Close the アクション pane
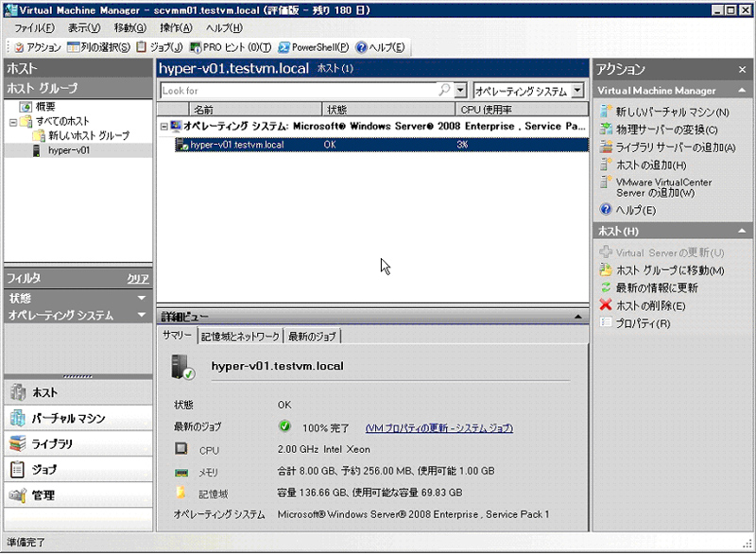Image resolution: width=756 pixels, height=554 pixels. point(742,70)
